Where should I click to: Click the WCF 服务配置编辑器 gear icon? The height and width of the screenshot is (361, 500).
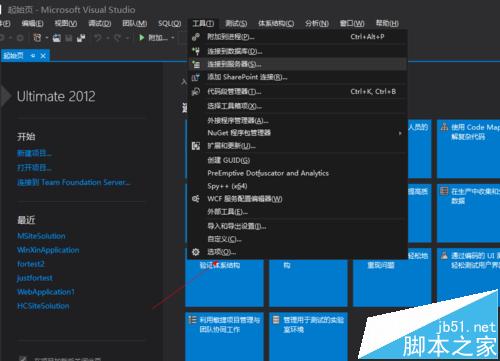[x=196, y=199]
